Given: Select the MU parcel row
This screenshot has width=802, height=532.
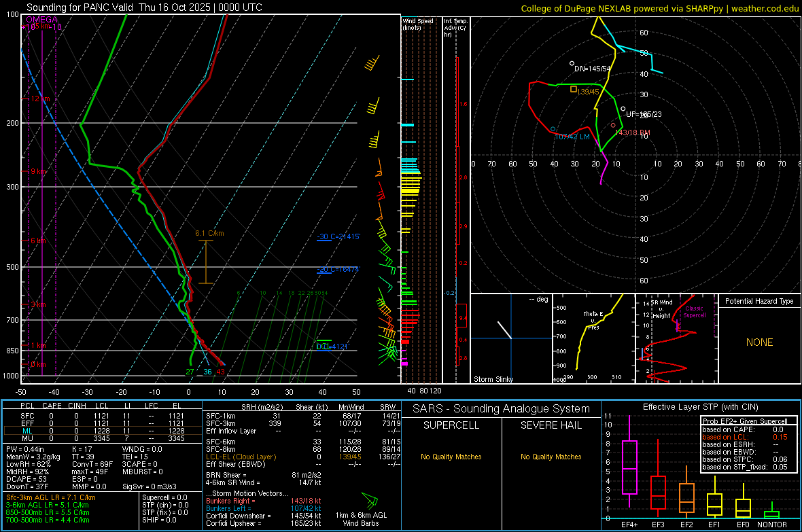Looking at the screenshot, I should pyautogui.click(x=103, y=438).
